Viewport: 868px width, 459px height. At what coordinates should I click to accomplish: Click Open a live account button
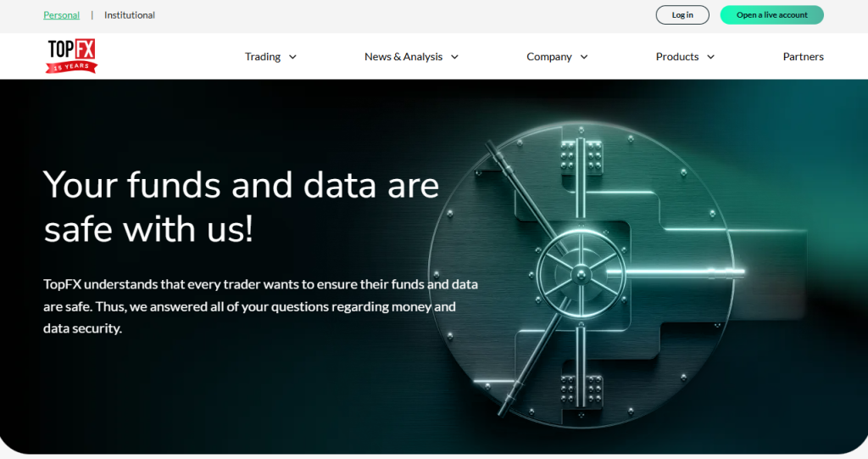771,15
